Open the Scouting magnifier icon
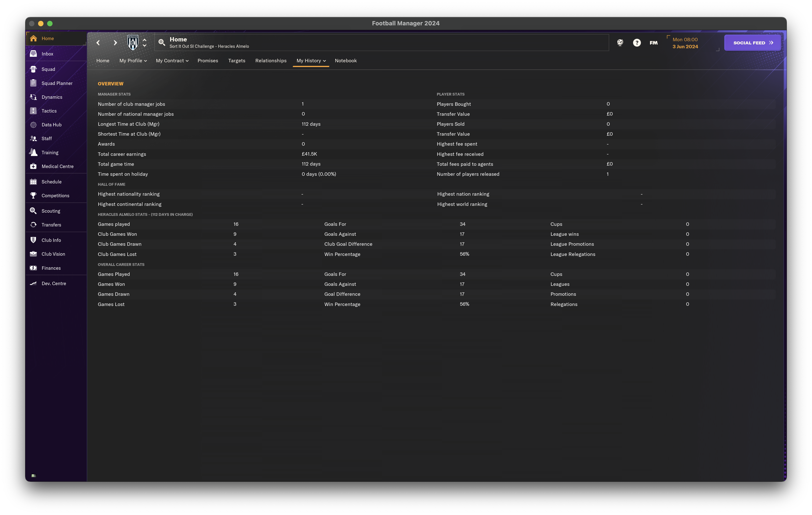812x515 pixels. point(33,211)
